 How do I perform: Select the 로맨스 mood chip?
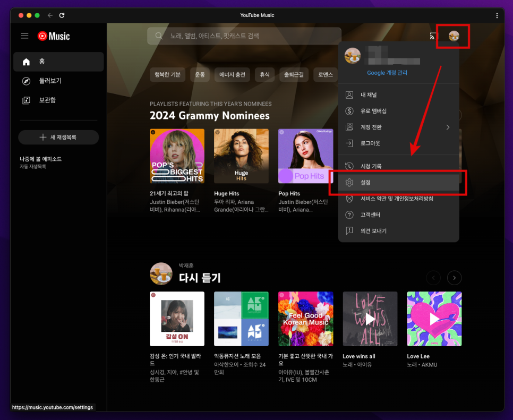point(326,74)
